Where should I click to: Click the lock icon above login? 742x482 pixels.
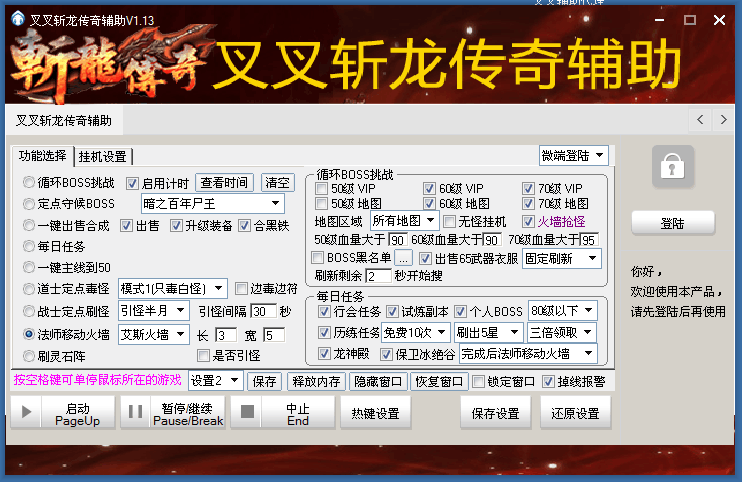tap(672, 167)
